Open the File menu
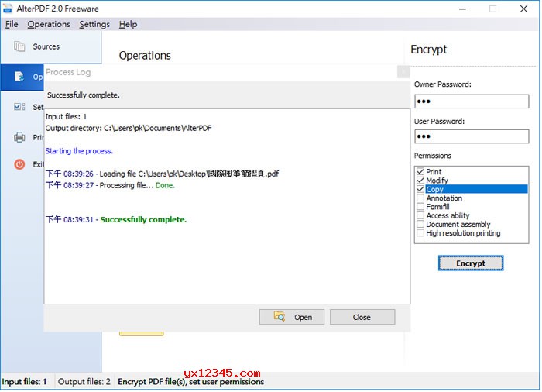The width and height of the screenshot is (542, 392). point(12,24)
